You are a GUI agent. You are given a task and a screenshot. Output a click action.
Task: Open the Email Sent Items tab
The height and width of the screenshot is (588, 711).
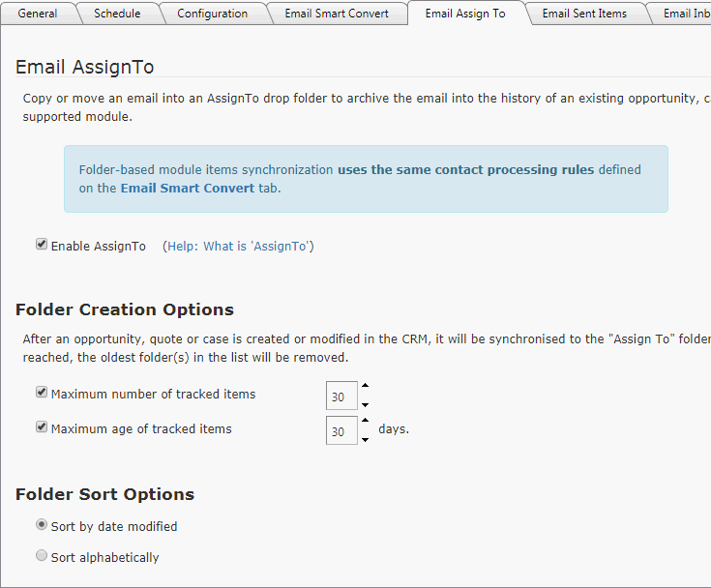tap(584, 14)
